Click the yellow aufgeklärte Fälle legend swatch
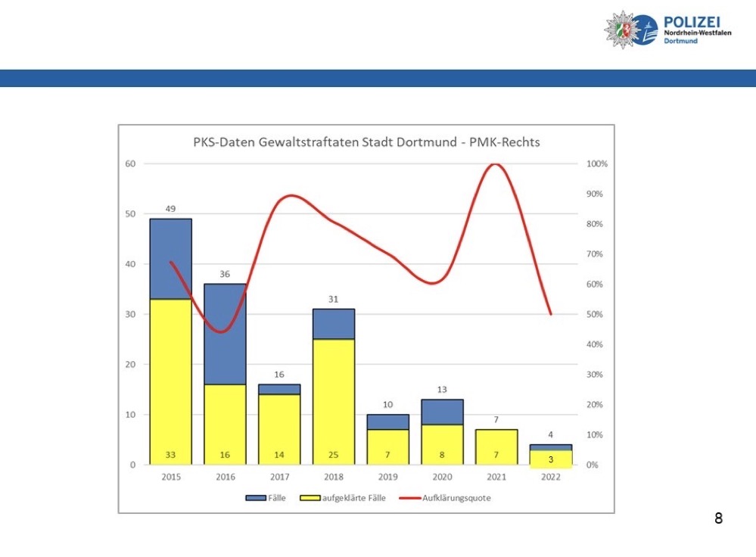Viewport: 756px width, 557px height. click(310, 498)
